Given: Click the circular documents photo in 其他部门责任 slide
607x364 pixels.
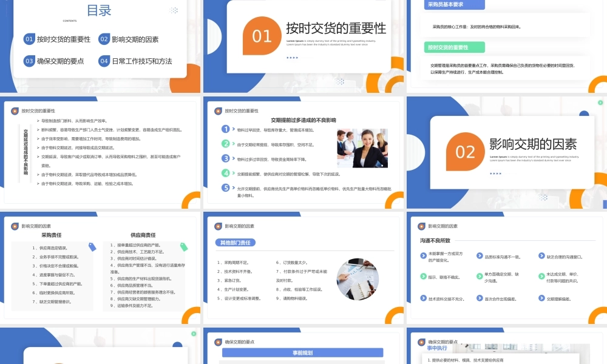Looking at the screenshot, I should click(358, 279).
